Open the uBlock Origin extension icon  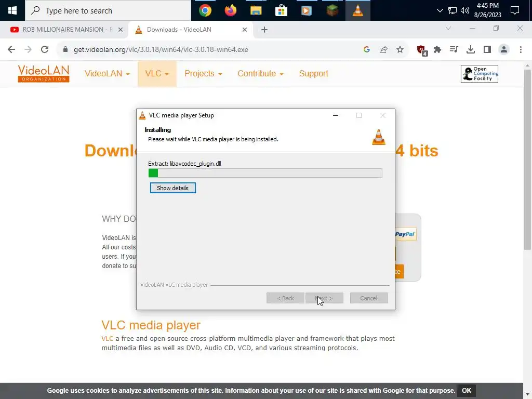[421, 50]
